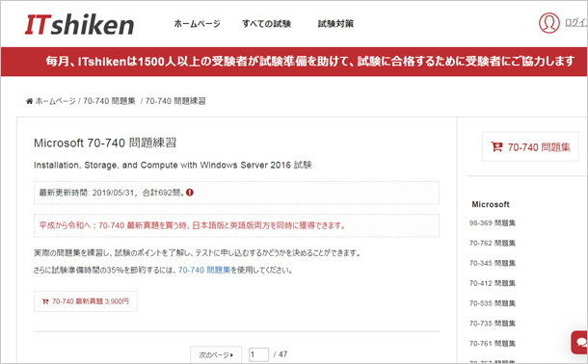Open 70-345 問題集 in sidebar
The height and width of the screenshot is (364, 588).
[492, 263]
